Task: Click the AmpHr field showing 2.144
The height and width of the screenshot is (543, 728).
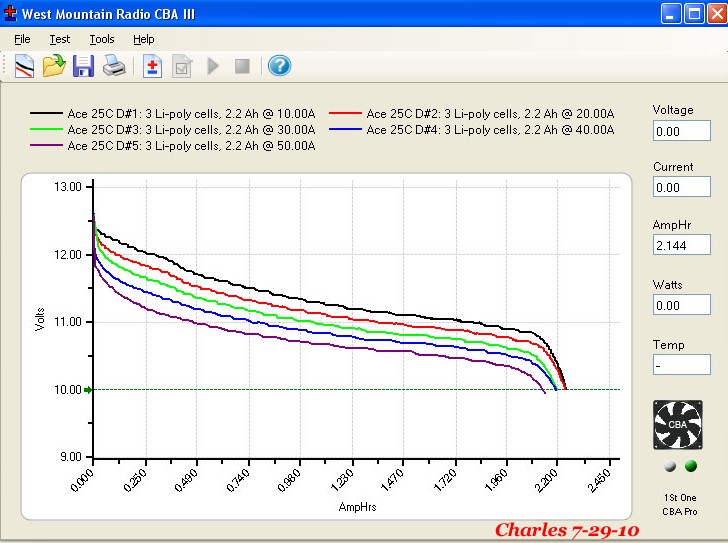Action: click(681, 245)
